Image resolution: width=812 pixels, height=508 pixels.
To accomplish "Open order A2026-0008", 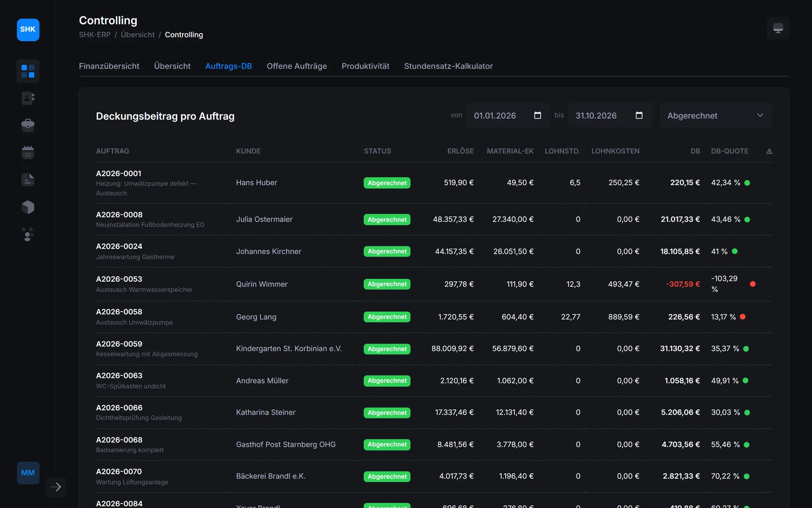I will click(119, 214).
